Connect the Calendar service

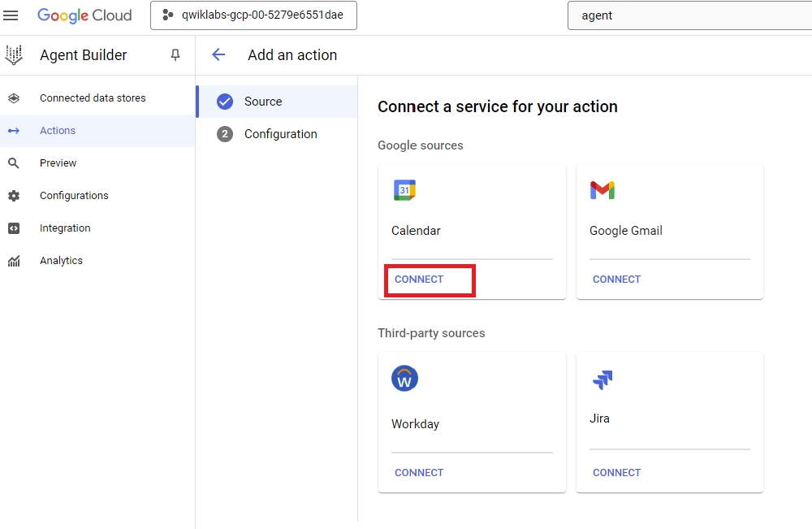418,279
